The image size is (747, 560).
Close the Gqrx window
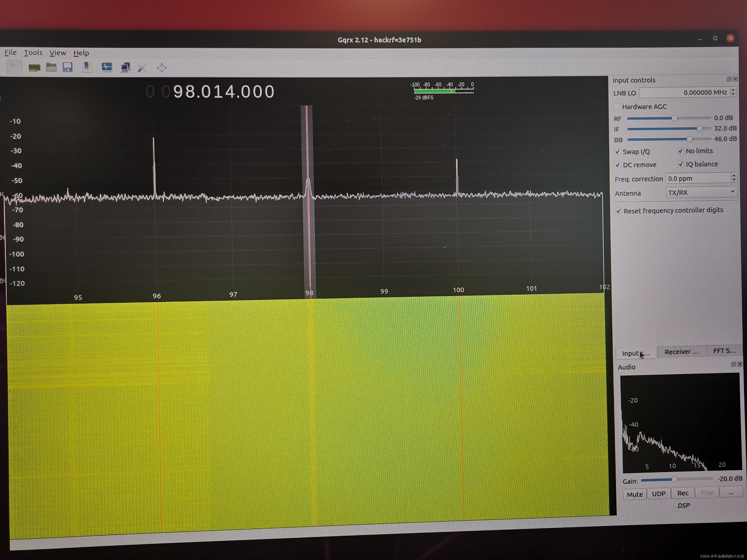coord(730,38)
